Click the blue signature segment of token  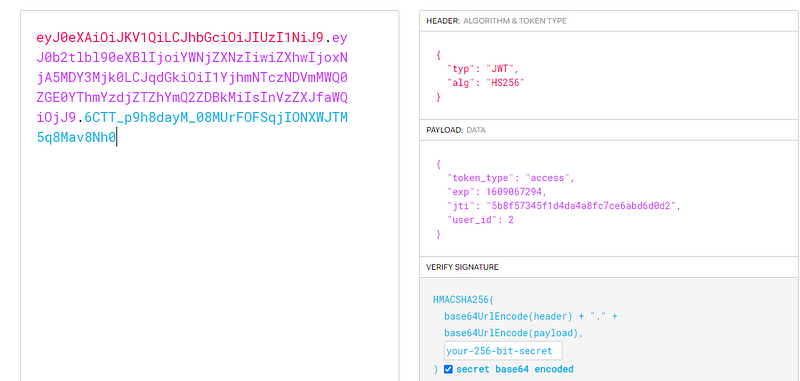[x=192, y=128]
